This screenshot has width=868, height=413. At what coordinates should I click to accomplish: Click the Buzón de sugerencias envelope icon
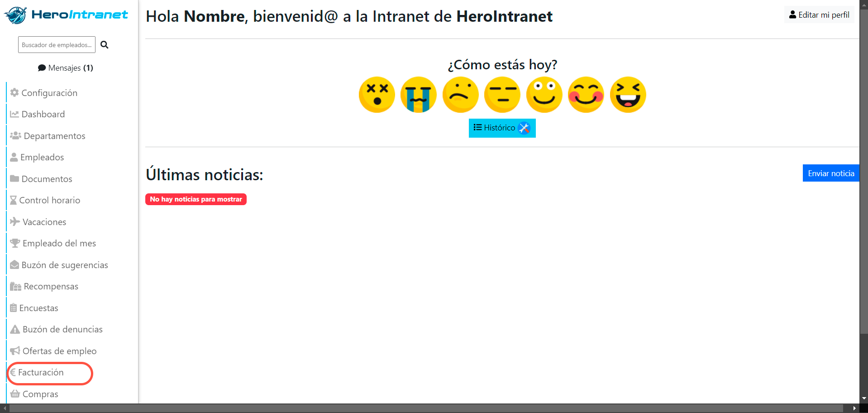14,264
